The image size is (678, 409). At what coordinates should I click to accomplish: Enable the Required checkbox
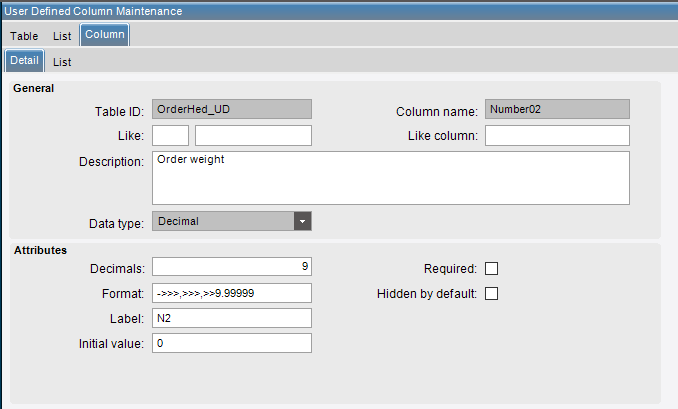[491, 268]
